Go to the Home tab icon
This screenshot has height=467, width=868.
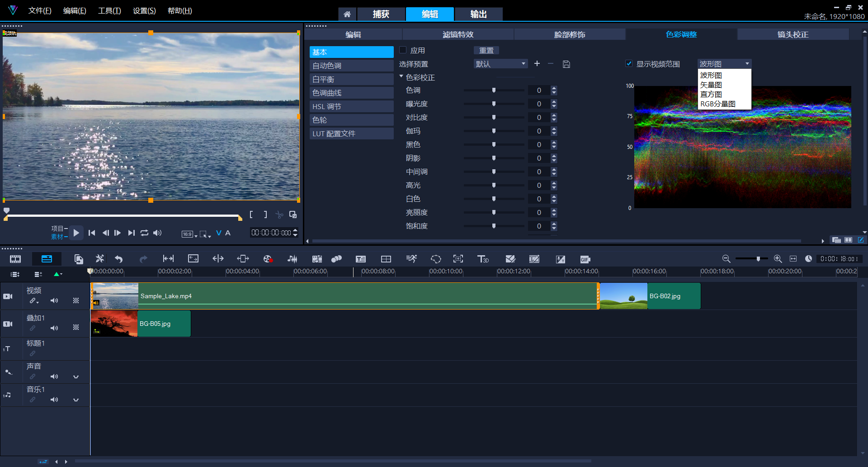click(347, 14)
